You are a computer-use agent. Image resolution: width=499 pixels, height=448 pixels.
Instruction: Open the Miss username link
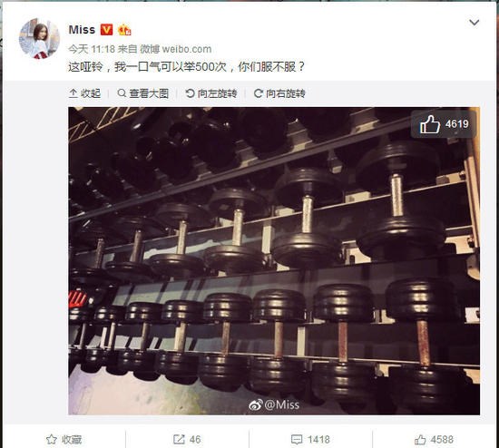point(82,30)
